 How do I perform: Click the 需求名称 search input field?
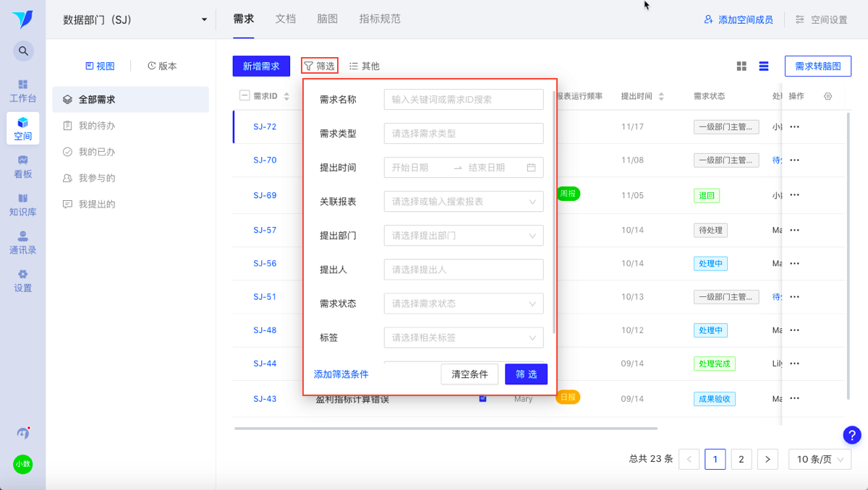coord(464,100)
